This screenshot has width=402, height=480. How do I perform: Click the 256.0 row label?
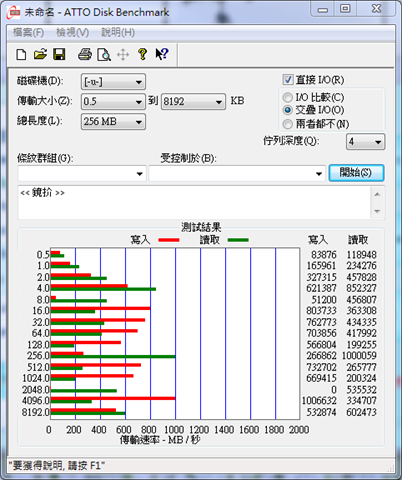[38, 356]
